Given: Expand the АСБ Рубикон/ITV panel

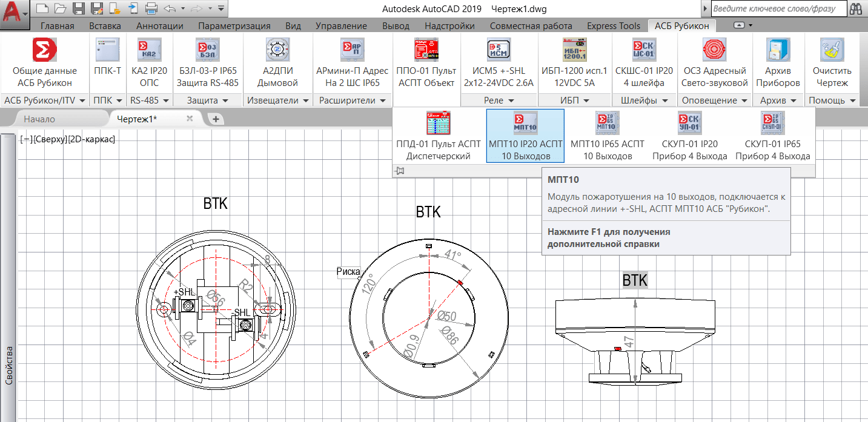Looking at the screenshot, I should [44, 101].
